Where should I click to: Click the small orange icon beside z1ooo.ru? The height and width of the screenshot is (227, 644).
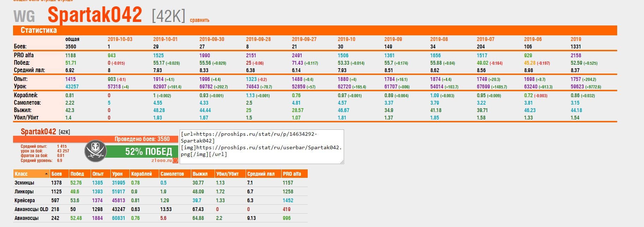(175, 160)
